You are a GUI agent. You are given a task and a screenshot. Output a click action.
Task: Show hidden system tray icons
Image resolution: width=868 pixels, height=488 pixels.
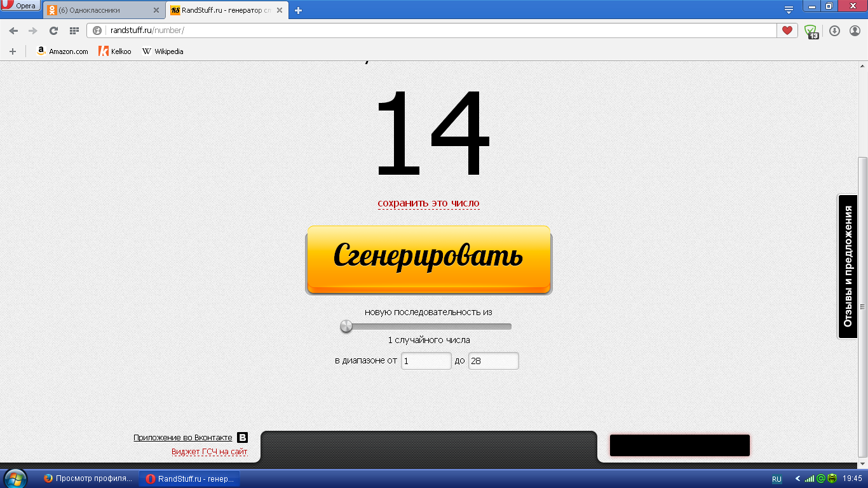pyautogui.click(x=797, y=478)
